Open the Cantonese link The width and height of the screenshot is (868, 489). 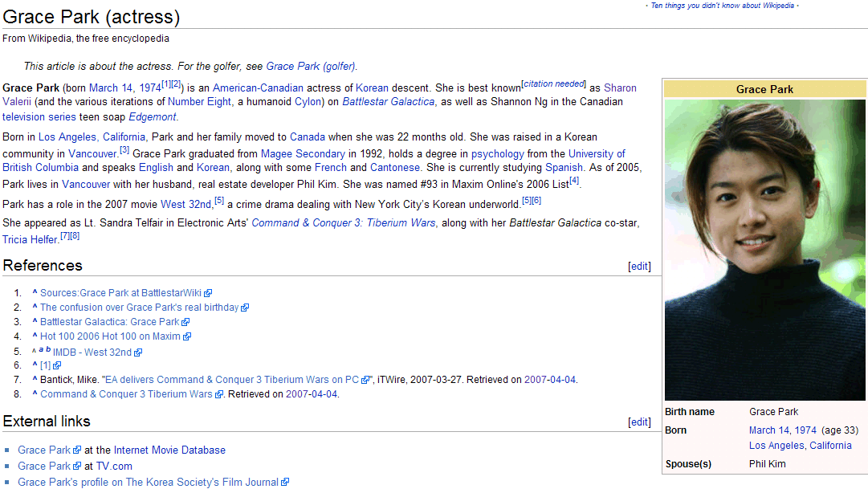tap(395, 168)
